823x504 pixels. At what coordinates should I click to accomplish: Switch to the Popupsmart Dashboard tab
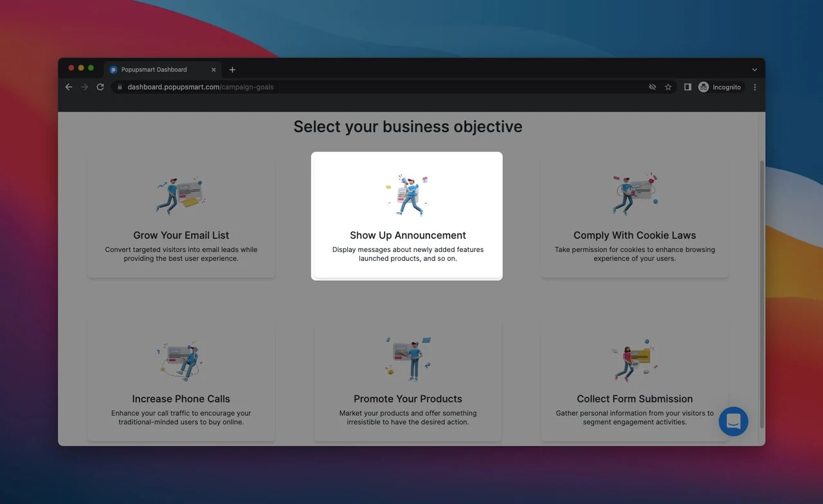point(158,69)
